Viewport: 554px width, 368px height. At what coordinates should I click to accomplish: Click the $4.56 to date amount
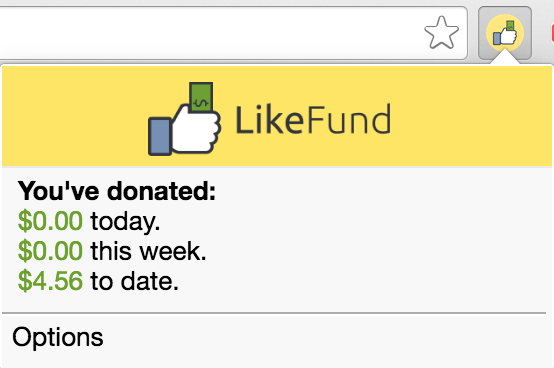50,281
